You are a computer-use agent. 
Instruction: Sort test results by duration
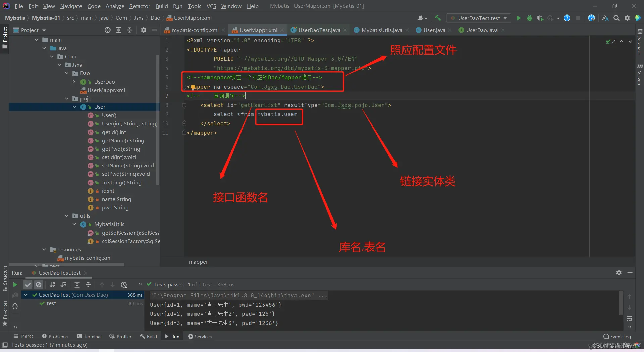pos(64,285)
